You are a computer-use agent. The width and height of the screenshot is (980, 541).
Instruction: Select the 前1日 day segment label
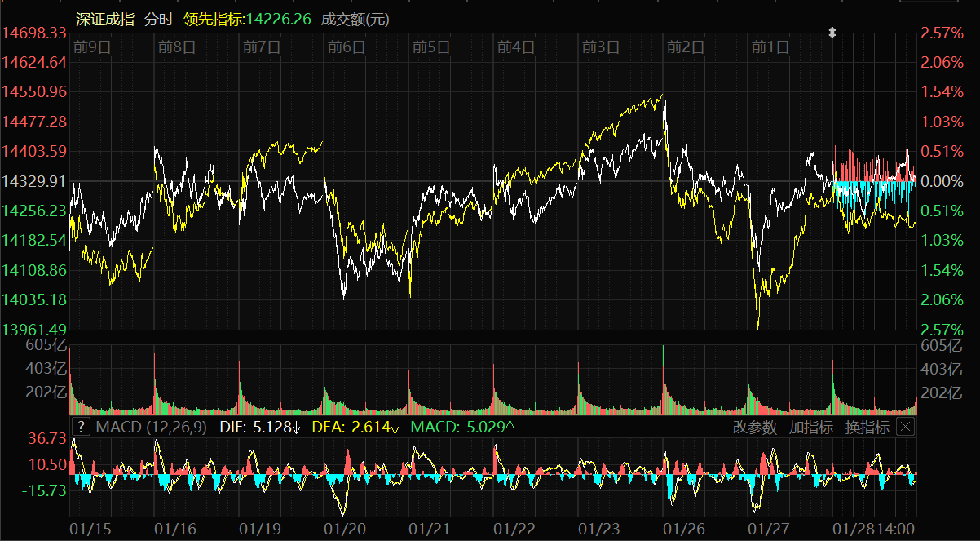[x=770, y=47]
